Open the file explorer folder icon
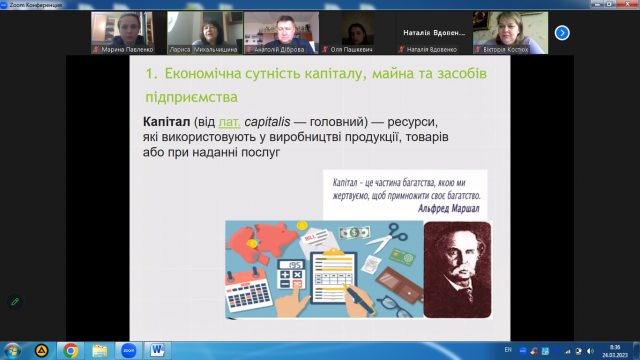The height and width of the screenshot is (360, 640). pos(99,351)
